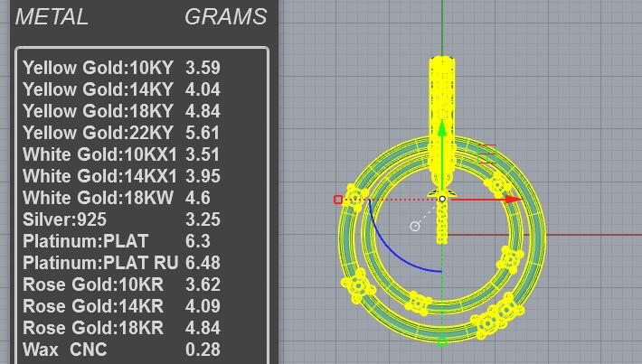Screen dimensions: 642x364
Task: Click the green Y-axis gumball arrow
Action: tap(442, 128)
